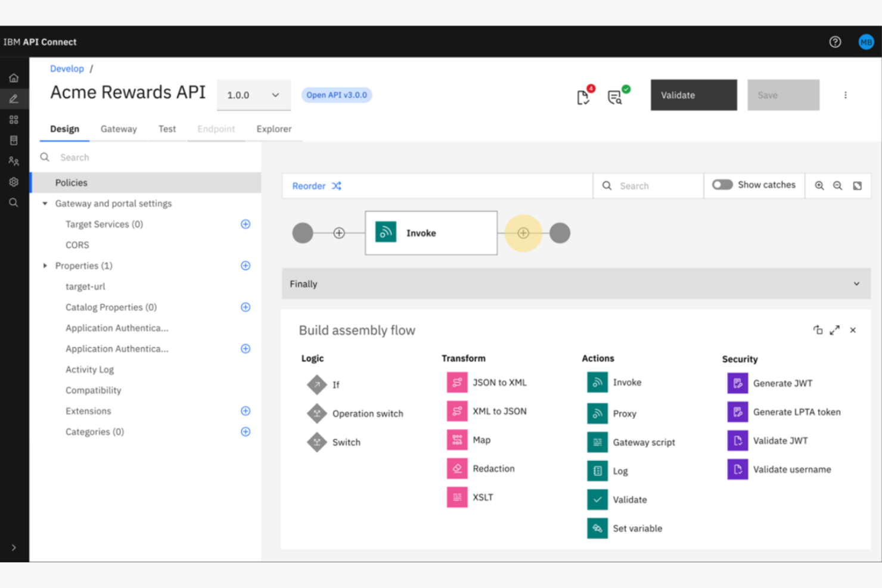Add a property using Properties plus icon
The image size is (882, 588).
pos(246,266)
